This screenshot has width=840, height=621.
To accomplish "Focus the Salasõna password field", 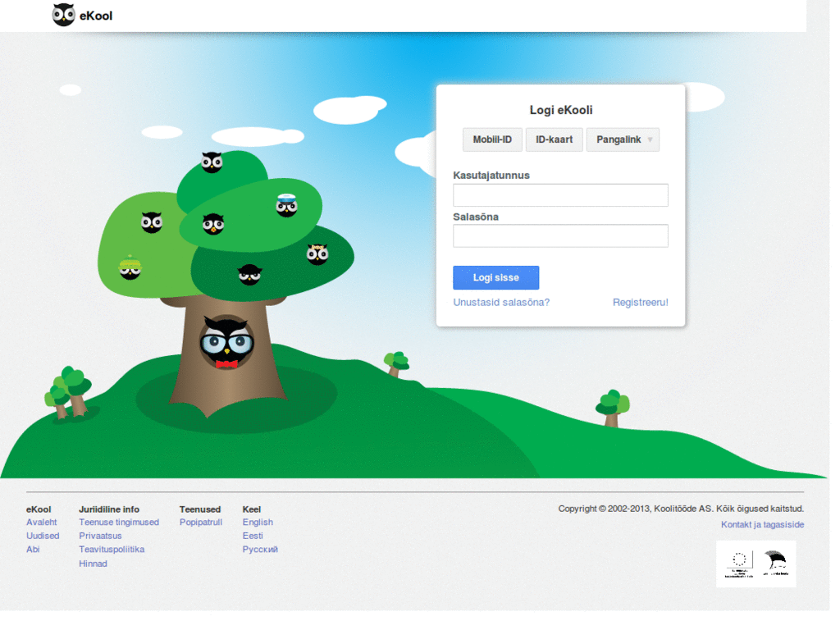I will 560,235.
